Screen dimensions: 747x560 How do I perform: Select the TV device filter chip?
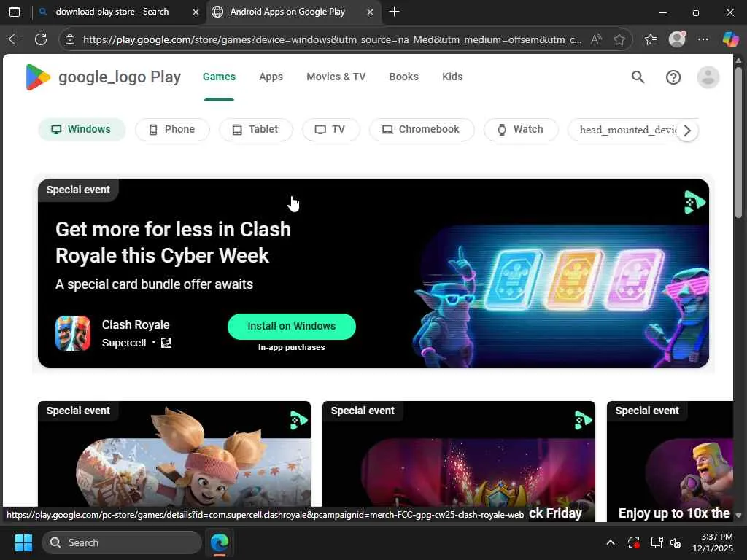[x=331, y=130]
